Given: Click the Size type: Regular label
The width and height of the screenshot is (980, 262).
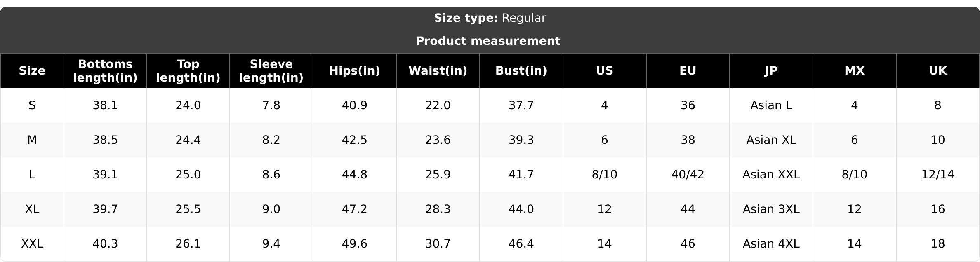Looking at the screenshot, I should [x=490, y=18].
